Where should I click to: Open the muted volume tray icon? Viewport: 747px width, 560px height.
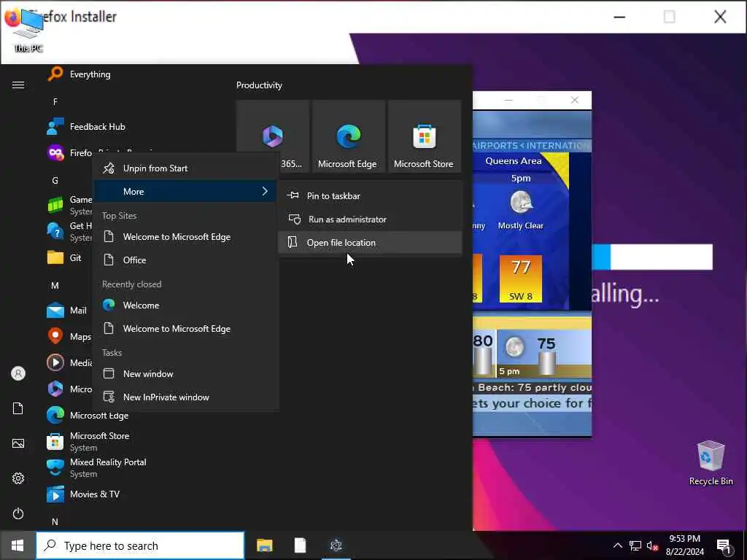click(652, 545)
